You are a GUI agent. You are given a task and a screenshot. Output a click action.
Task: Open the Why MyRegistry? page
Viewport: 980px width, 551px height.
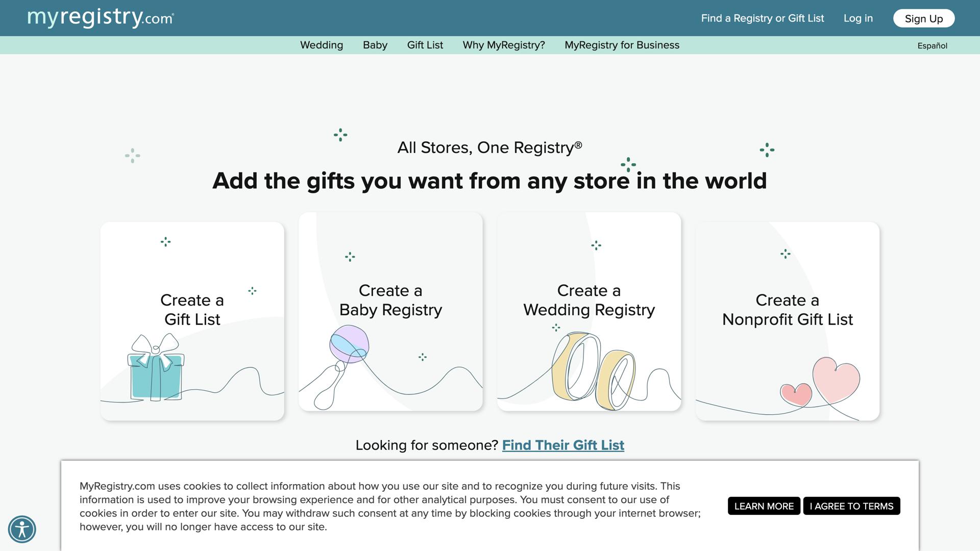click(503, 45)
